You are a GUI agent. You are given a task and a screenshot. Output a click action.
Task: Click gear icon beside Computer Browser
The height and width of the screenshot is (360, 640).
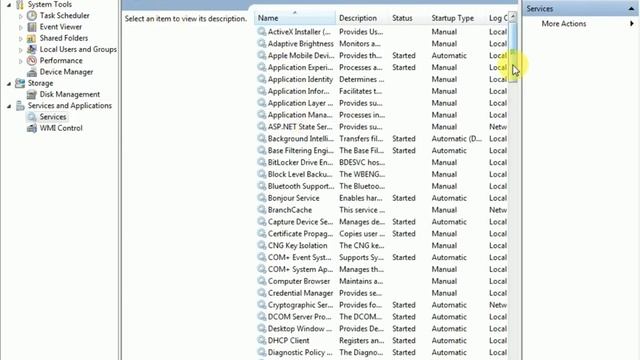(262, 281)
